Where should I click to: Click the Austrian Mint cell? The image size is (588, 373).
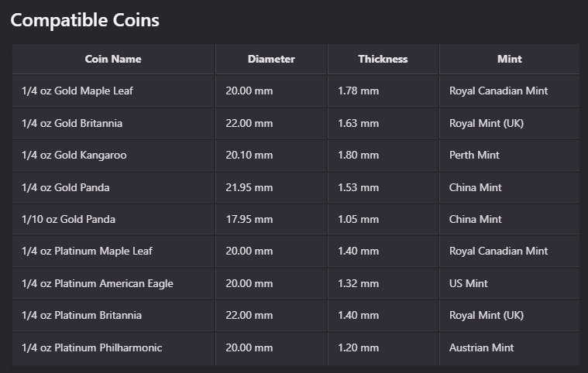(481, 348)
